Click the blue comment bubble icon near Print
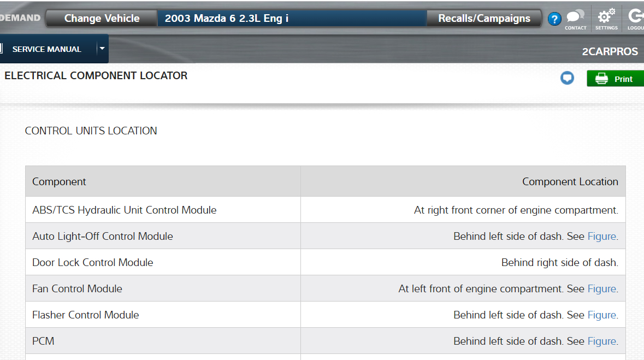Image resolution: width=644 pixels, height=360 pixels. (x=568, y=79)
